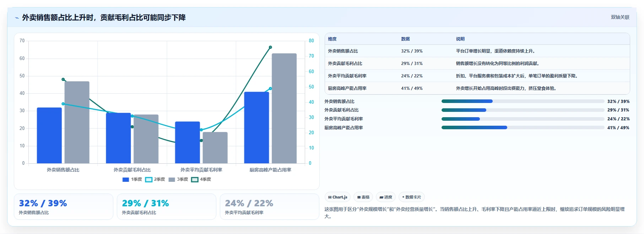Click the 外卖贡献毛利占比 progress bar

coord(523,110)
